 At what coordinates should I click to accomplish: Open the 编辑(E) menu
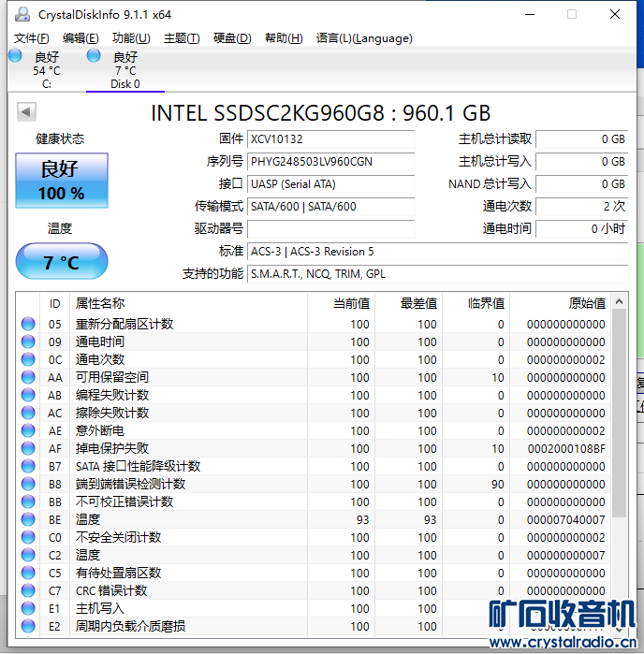(80, 38)
